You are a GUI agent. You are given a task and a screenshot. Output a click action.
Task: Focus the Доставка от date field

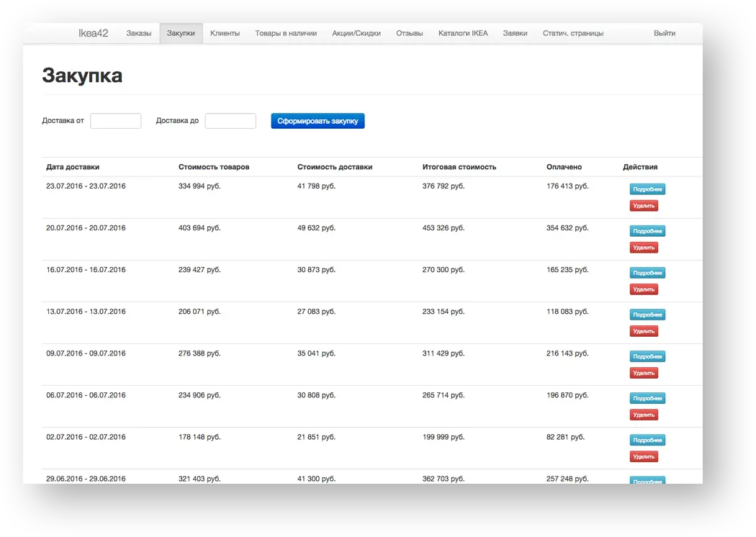point(116,121)
